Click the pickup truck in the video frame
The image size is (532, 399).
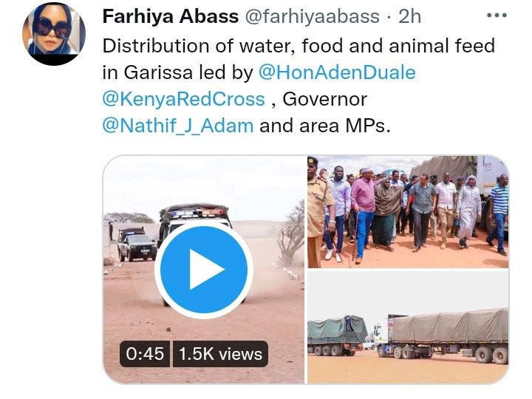tap(137, 245)
